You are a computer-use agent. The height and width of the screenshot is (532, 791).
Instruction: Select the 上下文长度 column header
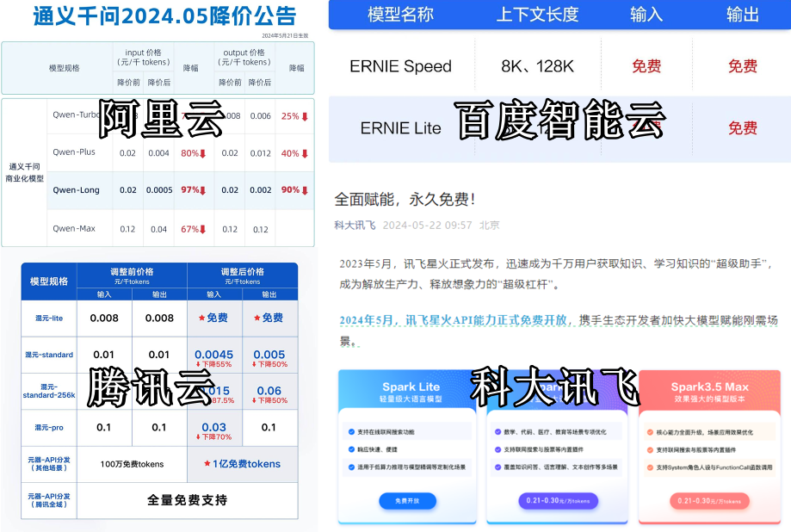(x=538, y=15)
